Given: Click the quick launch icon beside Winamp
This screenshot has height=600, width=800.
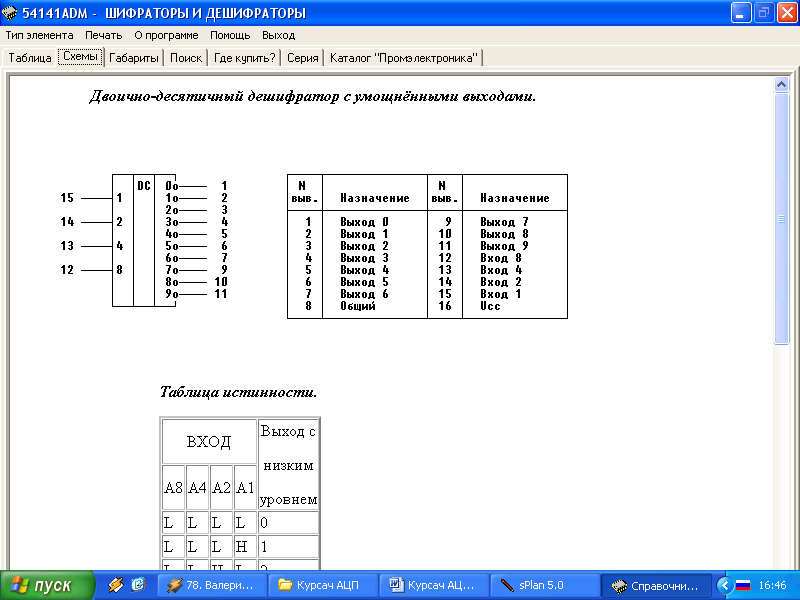Looking at the screenshot, I should pyautogui.click(x=138, y=585).
